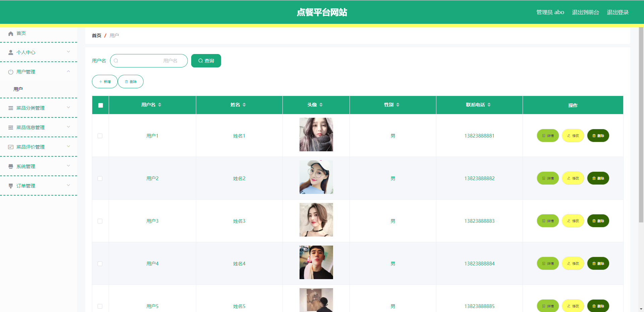This screenshot has height=312, width=644.
Task: Click the power icon beside 用户管理
Action: point(11,72)
